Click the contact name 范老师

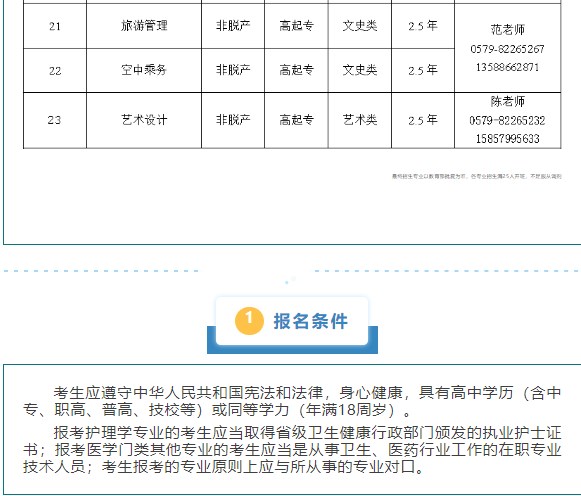tap(508, 30)
